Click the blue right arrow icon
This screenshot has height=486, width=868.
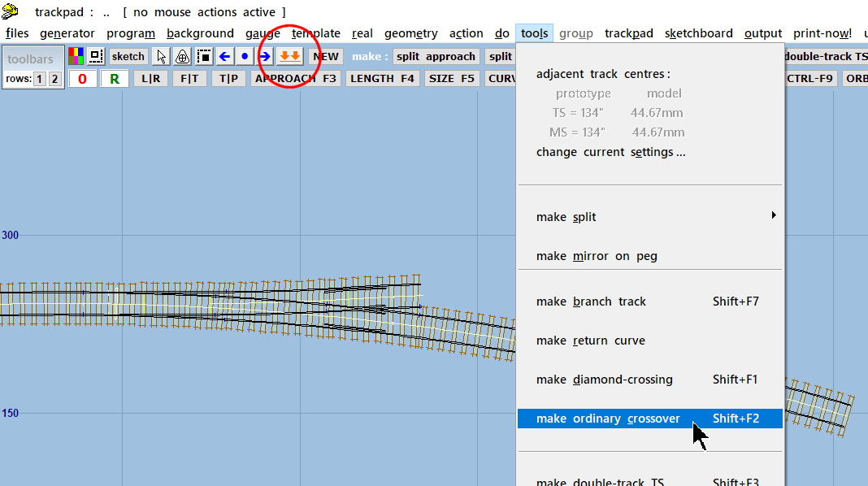[265, 56]
